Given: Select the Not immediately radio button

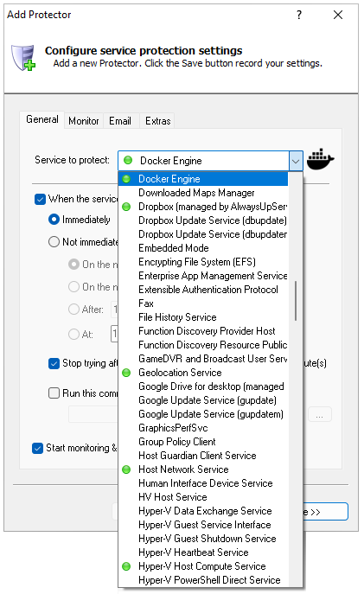Looking at the screenshot, I should [54, 242].
